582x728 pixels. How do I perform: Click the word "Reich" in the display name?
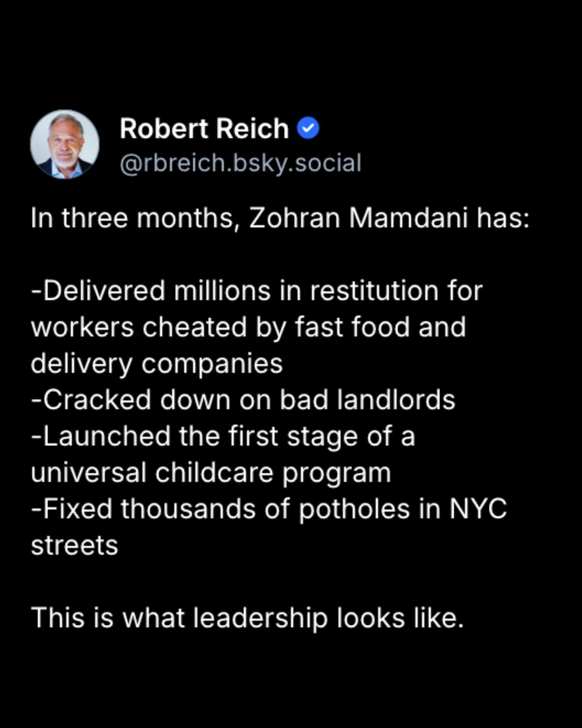(x=252, y=129)
